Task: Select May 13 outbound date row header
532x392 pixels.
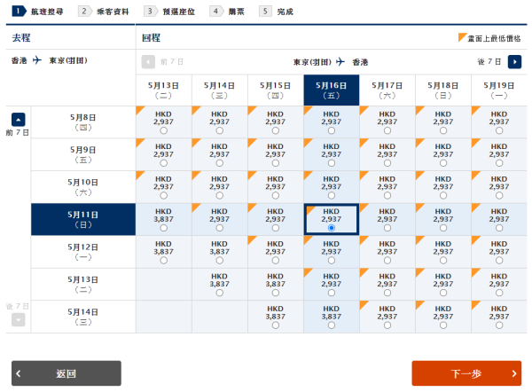Action: click(83, 285)
